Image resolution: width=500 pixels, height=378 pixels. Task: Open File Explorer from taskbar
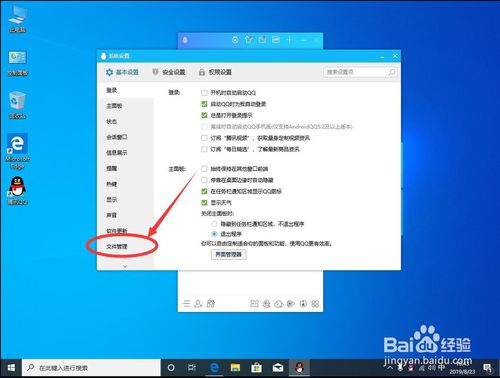235,368
